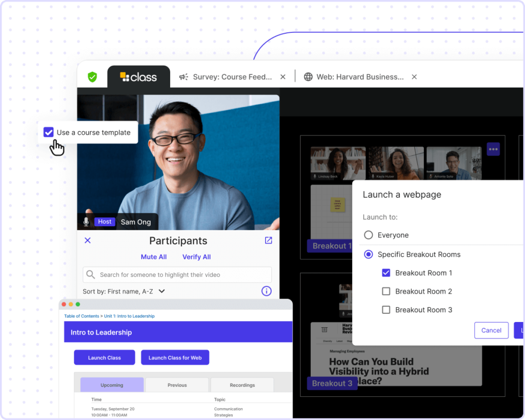Click the Launch Class for Web button
The image size is (525, 420).
(175, 357)
